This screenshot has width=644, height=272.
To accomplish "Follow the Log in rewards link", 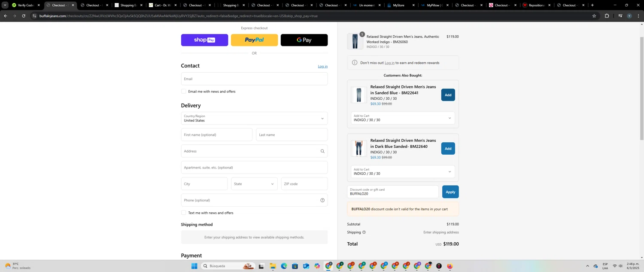I will (x=389, y=63).
